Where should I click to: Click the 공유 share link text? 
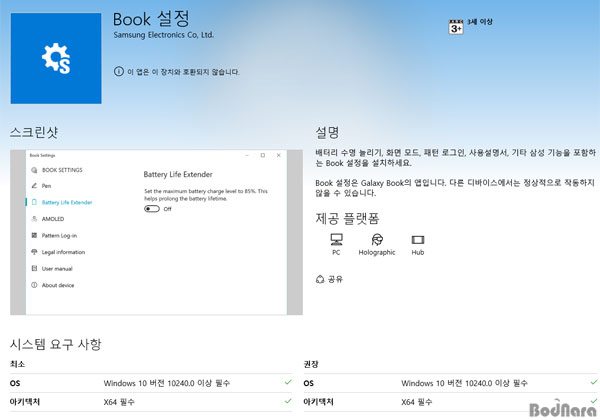pyautogui.click(x=335, y=279)
